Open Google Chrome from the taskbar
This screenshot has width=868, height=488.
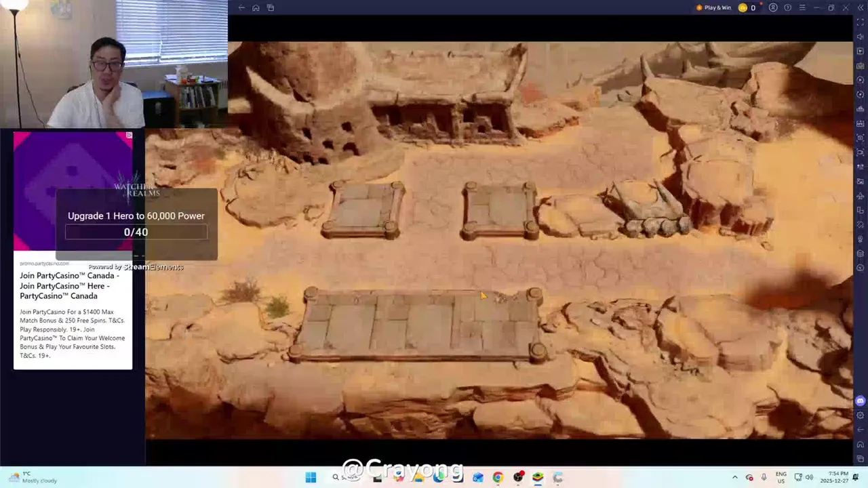[498, 477]
